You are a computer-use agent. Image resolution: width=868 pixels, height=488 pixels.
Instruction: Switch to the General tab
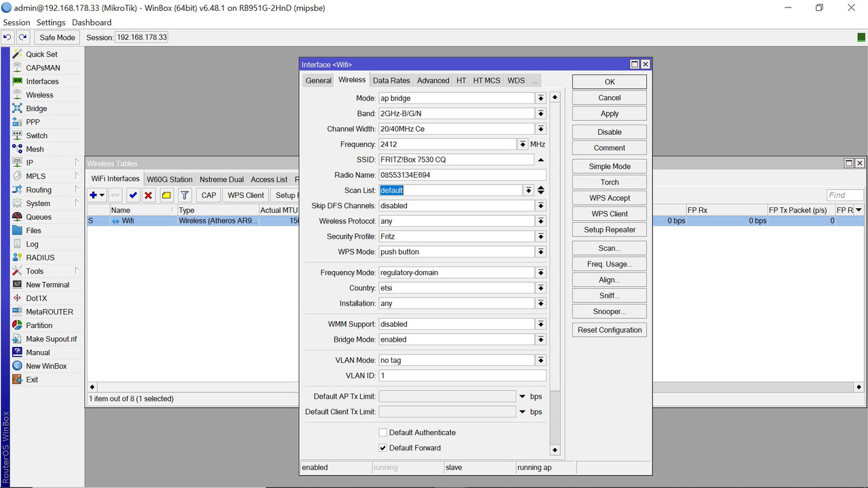coord(318,81)
